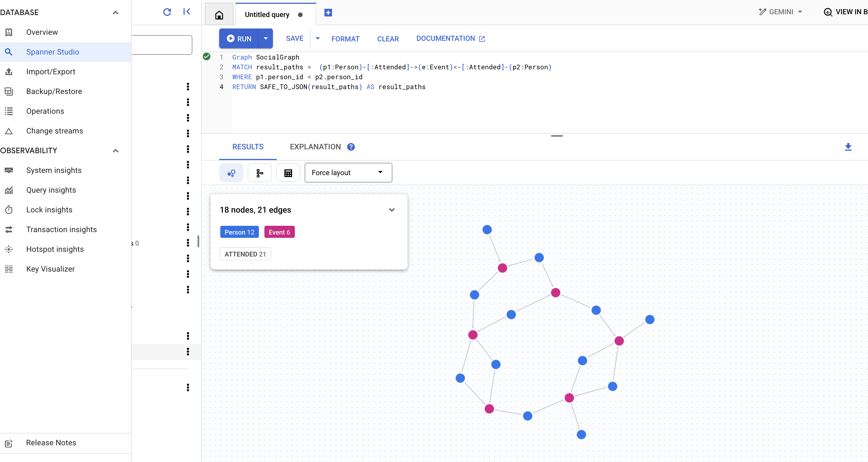Switch results to graph visualization view

[231, 173]
